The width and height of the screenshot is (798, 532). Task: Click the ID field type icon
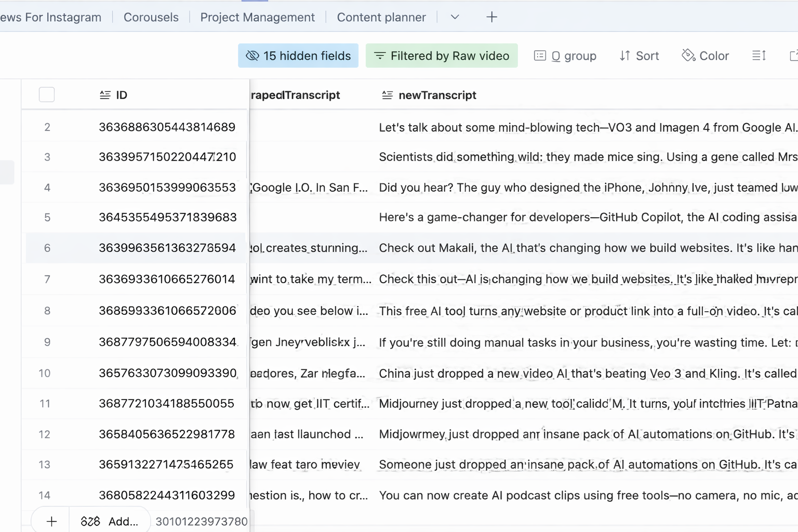(x=105, y=95)
